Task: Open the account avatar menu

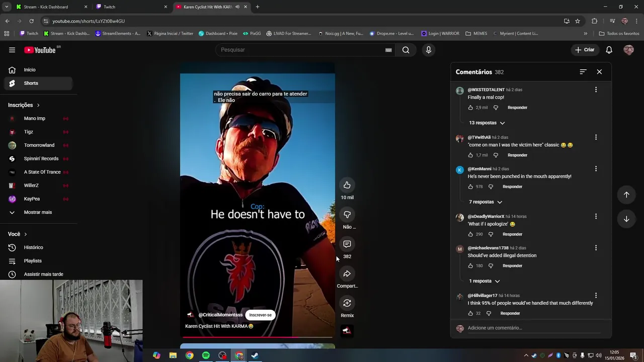Action: (628, 50)
